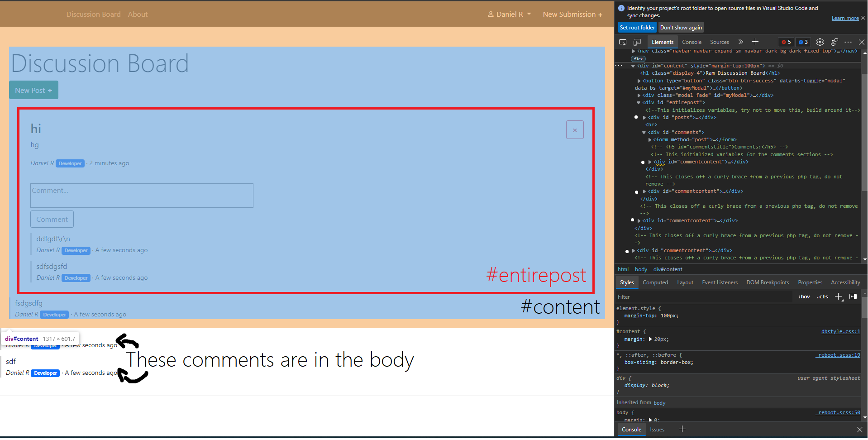Select the Issues tab in the drawer
This screenshot has width=868, height=440.
click(657, 430)
